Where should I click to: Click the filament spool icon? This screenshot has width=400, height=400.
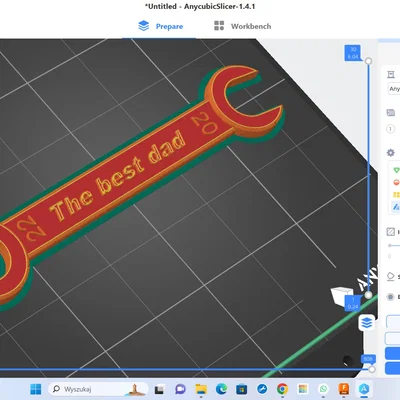(391, 113)
